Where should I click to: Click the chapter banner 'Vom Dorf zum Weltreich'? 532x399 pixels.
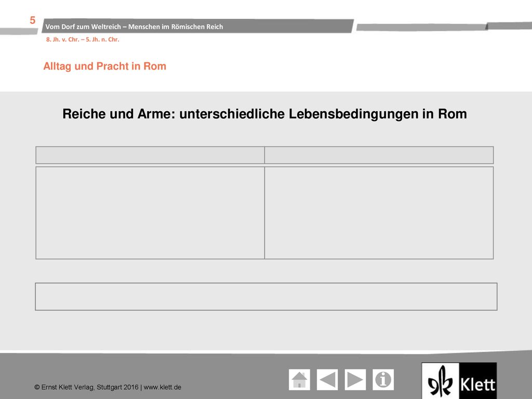pyautogui.click(x=197, y=26)
